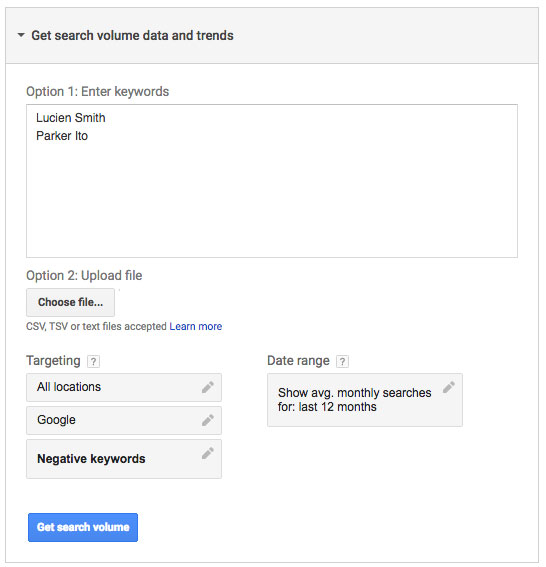Click the Choose file button
The image size is (546, 567).
tap(71, 302)
